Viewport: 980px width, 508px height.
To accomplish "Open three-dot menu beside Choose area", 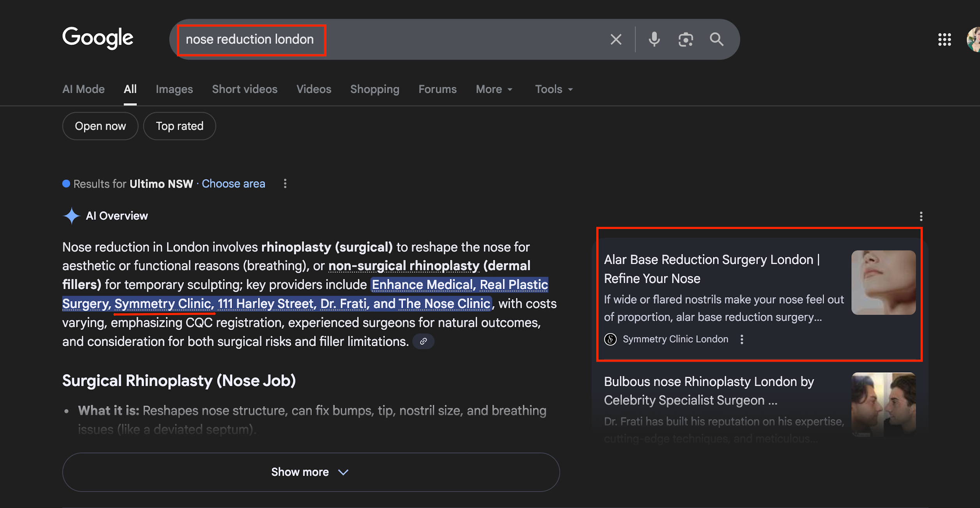I will pyautogui.click(x=285, y=183).
